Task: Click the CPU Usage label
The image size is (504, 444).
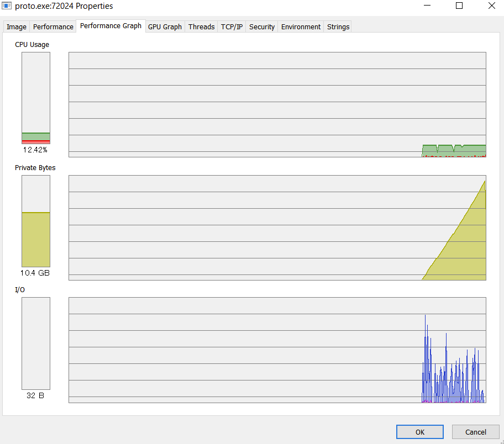Action: click(x=32, y=45)
